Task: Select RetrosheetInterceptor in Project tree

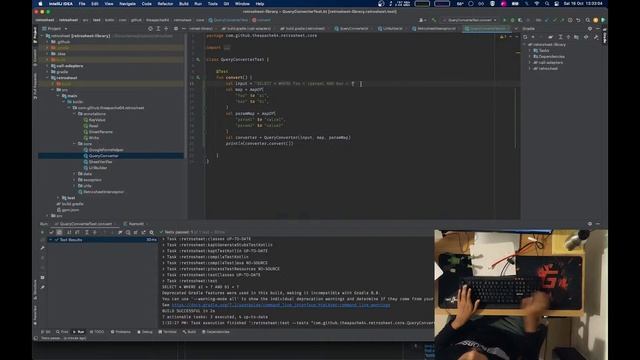Action: click(x=104, y=192)
